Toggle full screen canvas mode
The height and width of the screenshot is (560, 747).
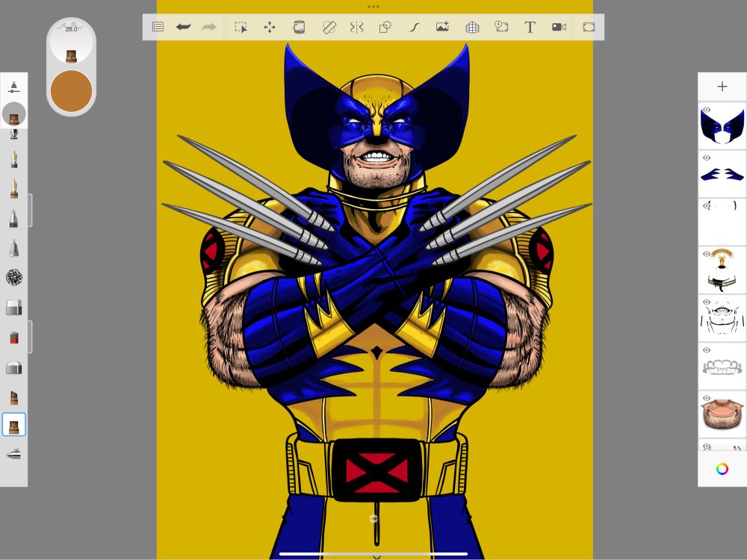coord(589,27)
